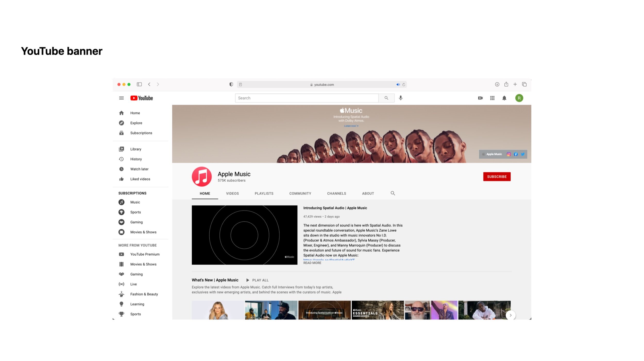This screenshot has width=644, height=361.
Task: Click the YouTube logo
Action: click(x=141, y=98)
